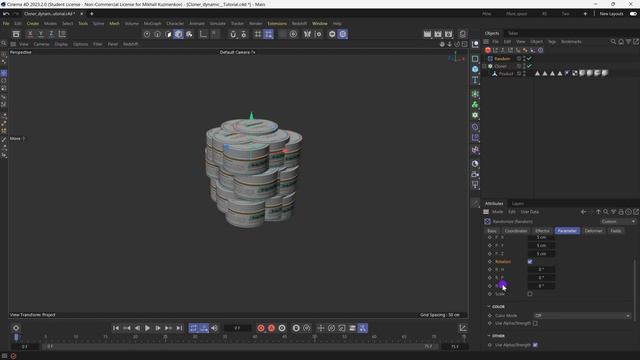Toggle the coordinate system icon beside Z
This screenshot has height=360, width=640.
[62, 34]
